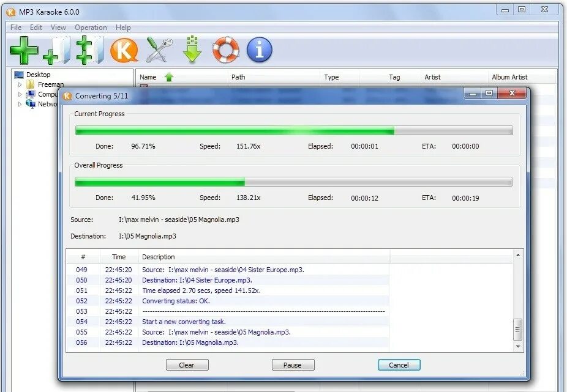Viewport: 567px width, 392px height.
Task: Open the Operation menu
Action: click(x=91, y=28)
